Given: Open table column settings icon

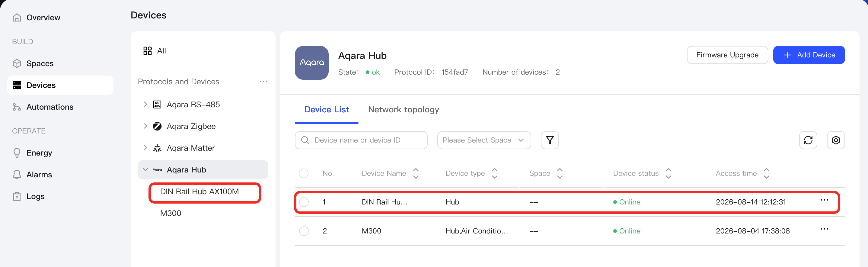Looking at the screenshot, I should tap(836, 140).
